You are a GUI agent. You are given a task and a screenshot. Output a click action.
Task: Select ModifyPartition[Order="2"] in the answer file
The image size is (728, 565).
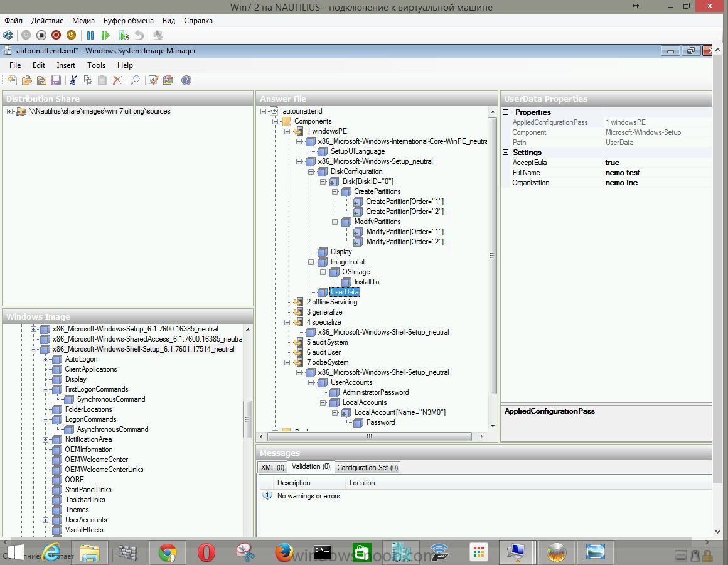coord(405,242)
